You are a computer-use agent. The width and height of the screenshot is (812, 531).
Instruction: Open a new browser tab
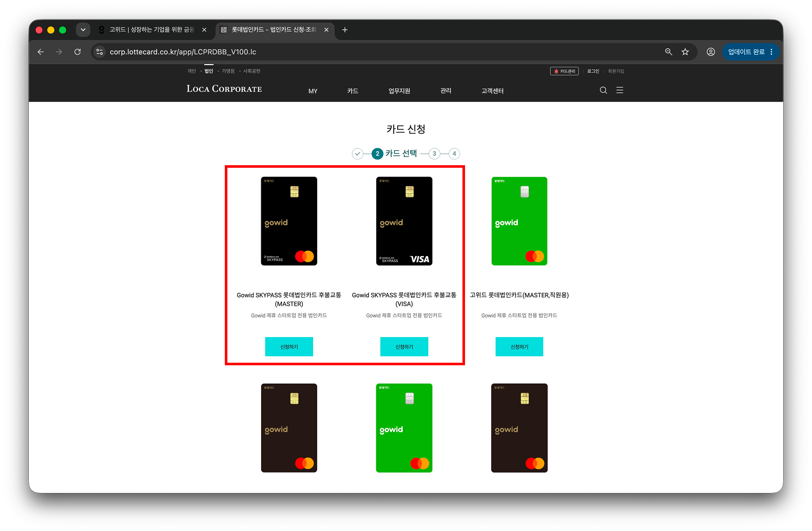pyautogui.click(x=345, y=30)
